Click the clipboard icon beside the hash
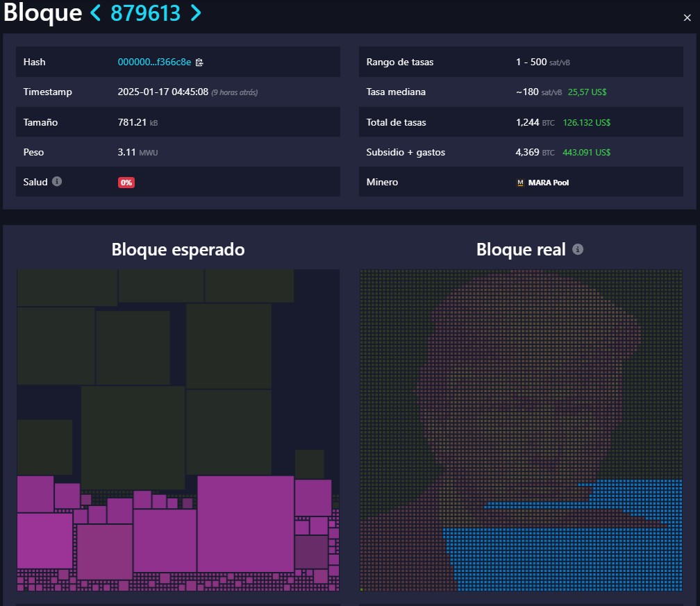 tap(199, 62)
